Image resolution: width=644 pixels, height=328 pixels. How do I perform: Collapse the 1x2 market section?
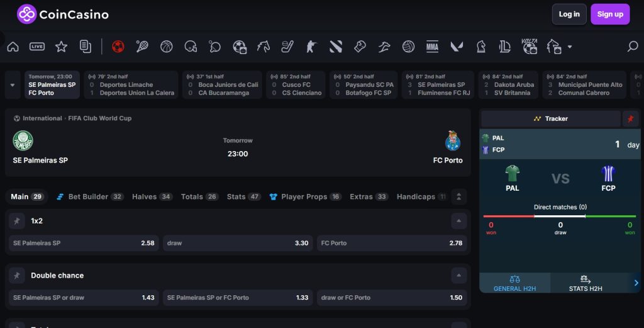click(x=458, y=221)
